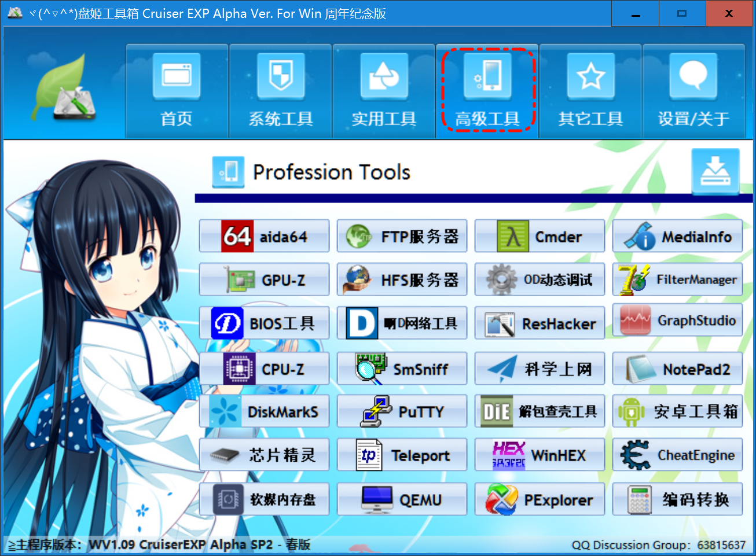The image size is (756, 556).
Task: Click the Profession Tools heading
Action: pyautogui.click(x=332, y=172)
